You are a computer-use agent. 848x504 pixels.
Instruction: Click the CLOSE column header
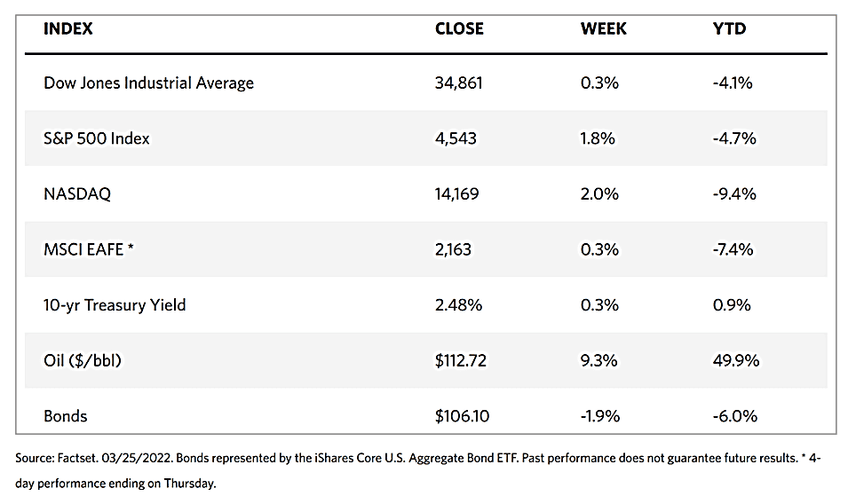coord(459,29)
